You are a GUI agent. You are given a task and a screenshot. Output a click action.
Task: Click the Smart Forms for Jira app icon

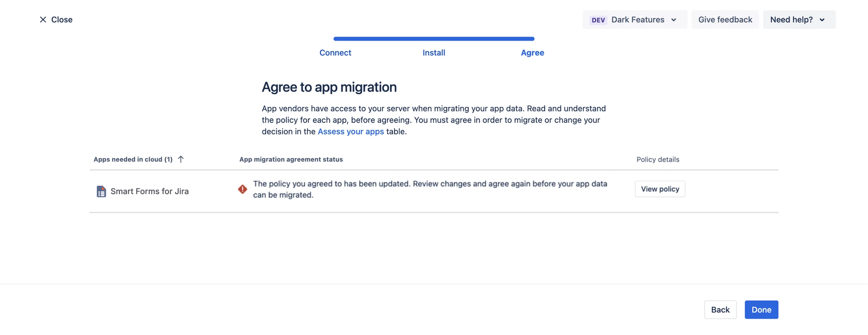click(x=101, y=191)
